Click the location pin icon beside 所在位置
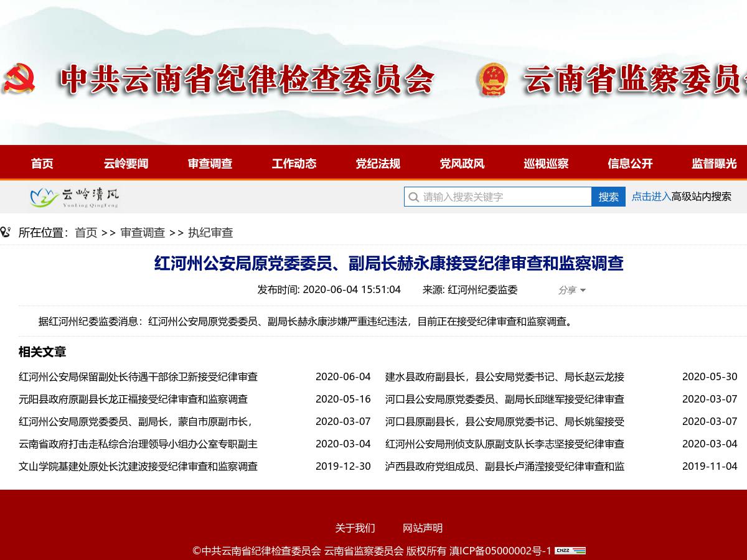 pos(6,233)
